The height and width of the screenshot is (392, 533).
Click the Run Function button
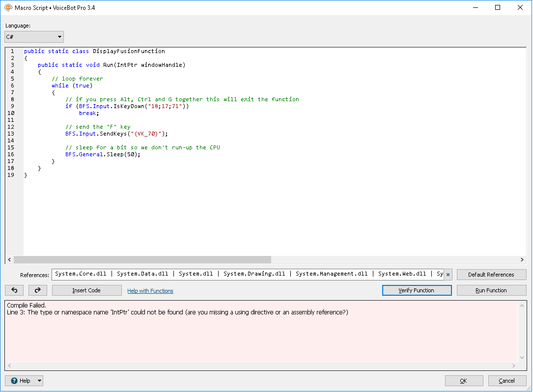pyautogui.click(x=491, y=290)
